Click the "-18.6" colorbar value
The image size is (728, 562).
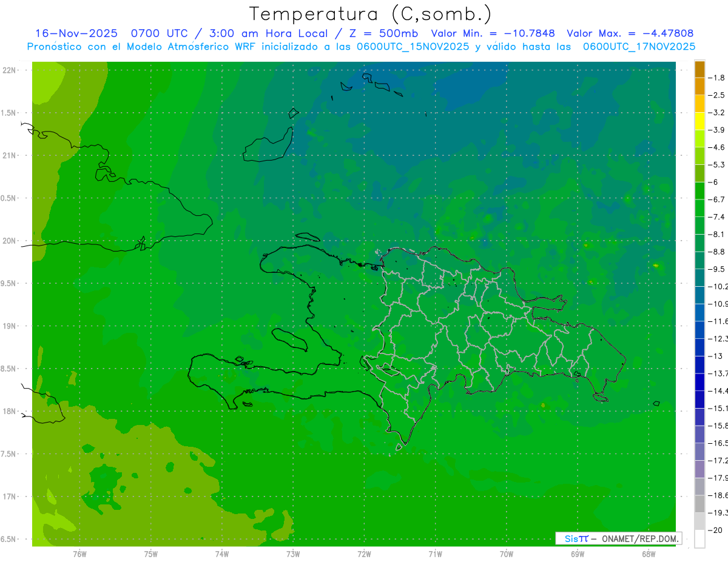click(718, 495)
